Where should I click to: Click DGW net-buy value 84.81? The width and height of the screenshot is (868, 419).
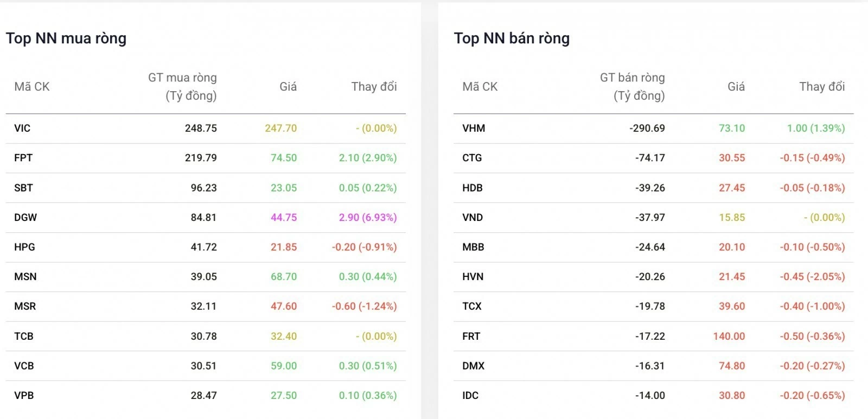coord(203,217)
